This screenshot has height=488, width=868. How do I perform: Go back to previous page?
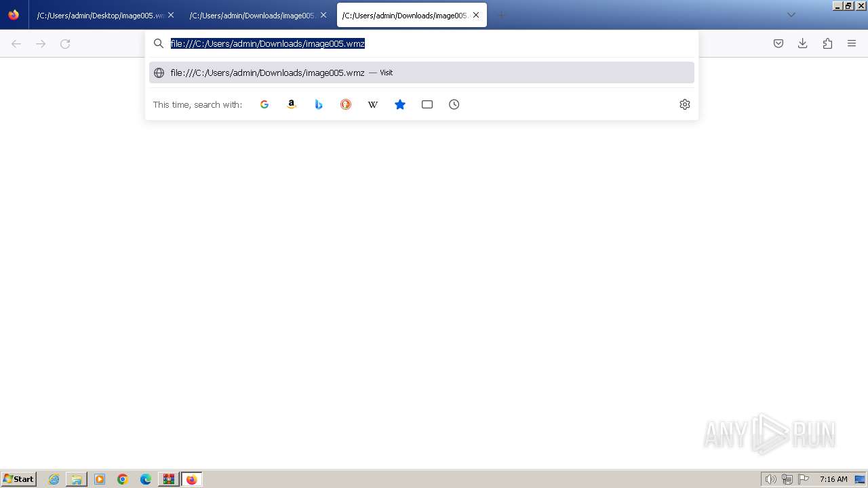(x=16, y=43)
